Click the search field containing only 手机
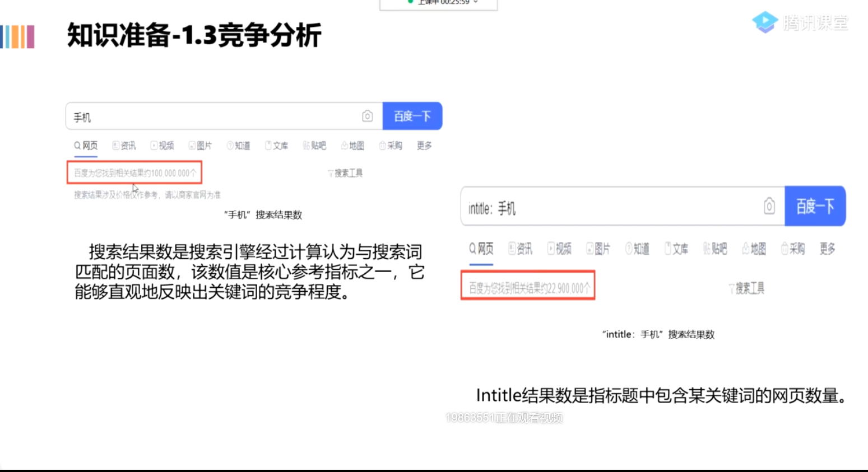868x472 pixels. coord(224,116)
